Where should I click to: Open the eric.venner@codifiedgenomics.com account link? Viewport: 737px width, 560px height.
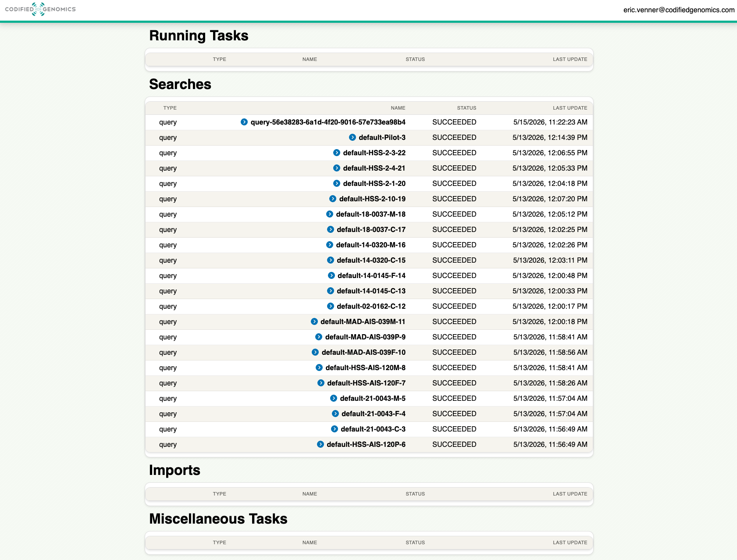(679, 10)
